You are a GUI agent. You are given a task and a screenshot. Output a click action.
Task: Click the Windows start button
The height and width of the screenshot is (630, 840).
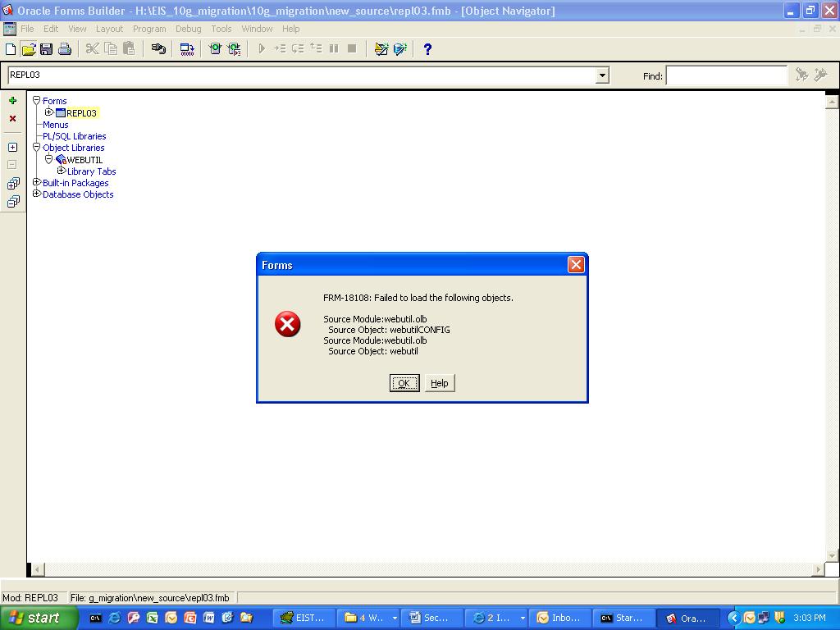click(39, 618)
